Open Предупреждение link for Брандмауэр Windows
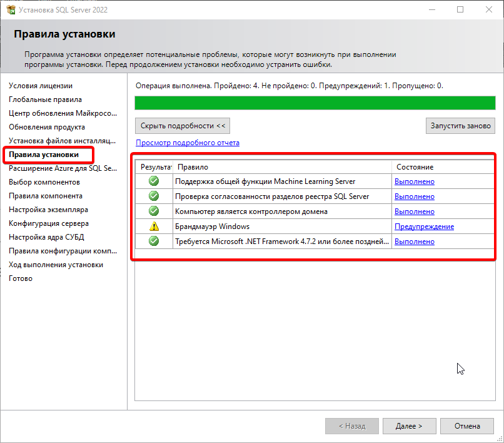Viewport: 504px width, 443px height. (424, 227)
